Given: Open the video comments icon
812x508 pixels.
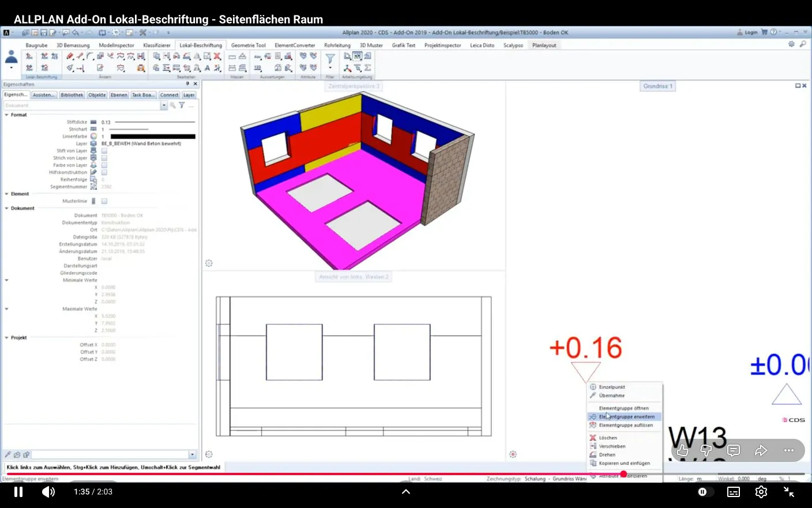Looking at the screenshot, I should (x=734, y=450).
